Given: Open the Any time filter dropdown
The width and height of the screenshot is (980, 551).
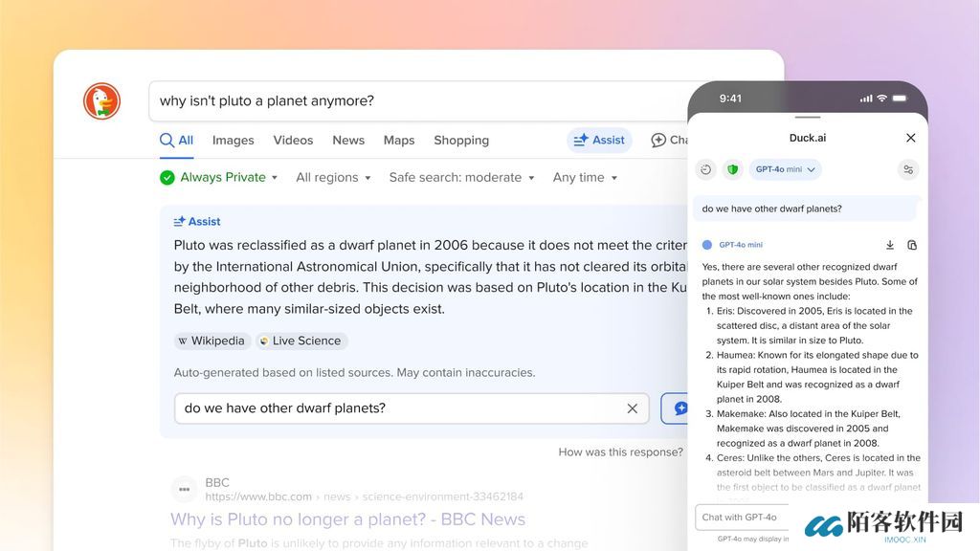Looking at the screenshot, I should 584,177.
